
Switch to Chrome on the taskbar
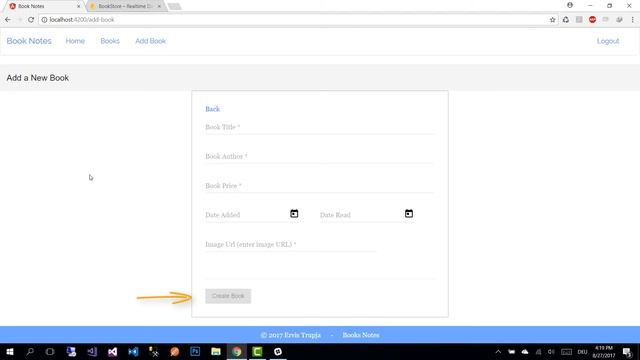click(x=236, y=351)
